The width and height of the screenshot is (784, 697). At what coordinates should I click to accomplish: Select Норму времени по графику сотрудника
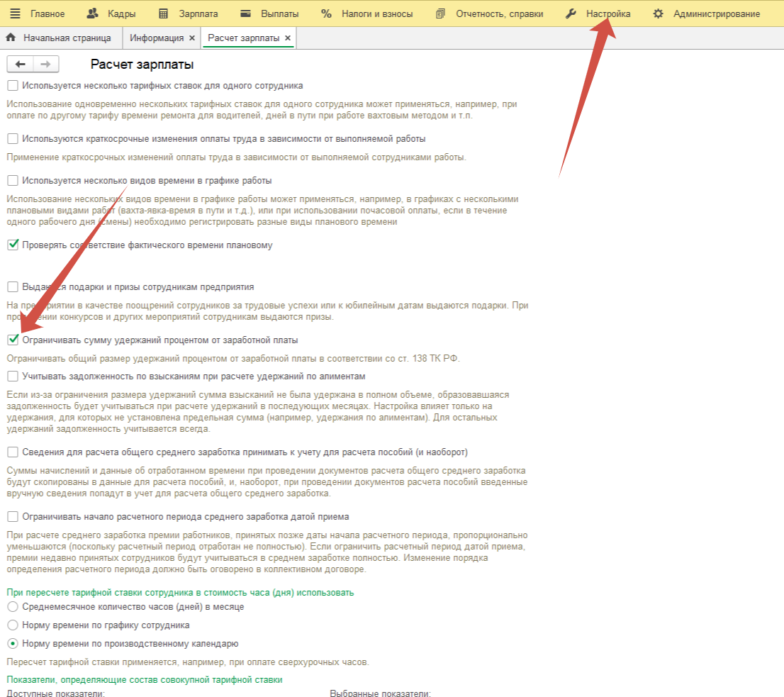13,625
